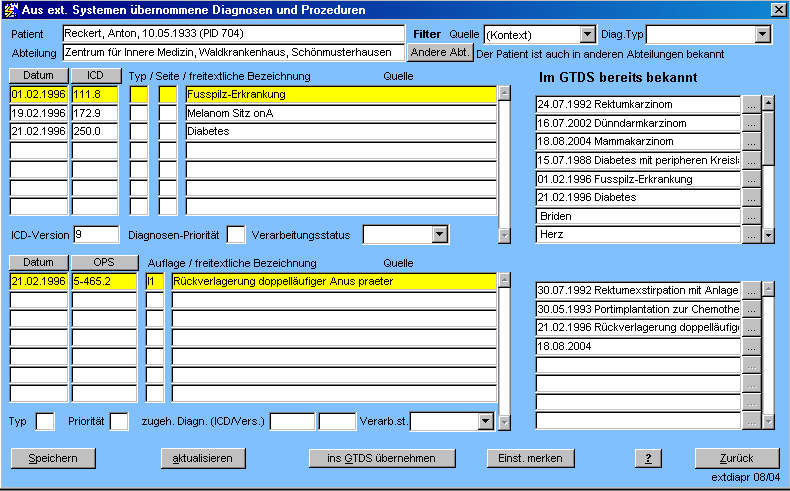Open the Verarbeitungsstatus dropdown
Image resolution: width=790 pixels, height=491 pixels.
point(438,234)
